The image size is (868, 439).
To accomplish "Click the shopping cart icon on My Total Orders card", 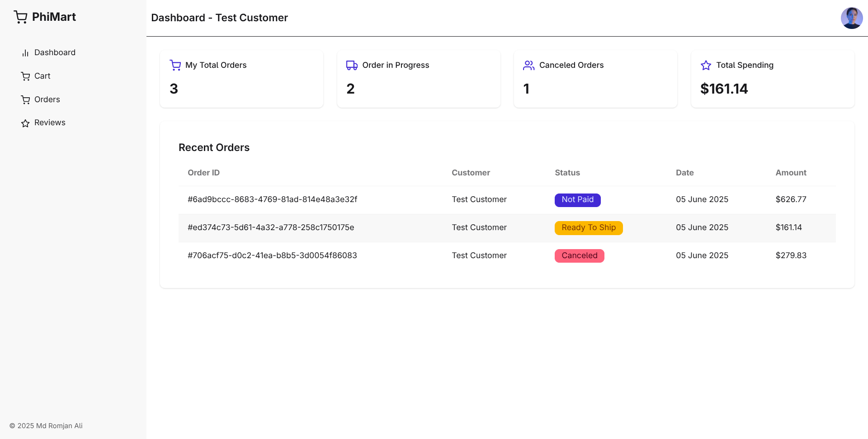I will click(175, 65).
